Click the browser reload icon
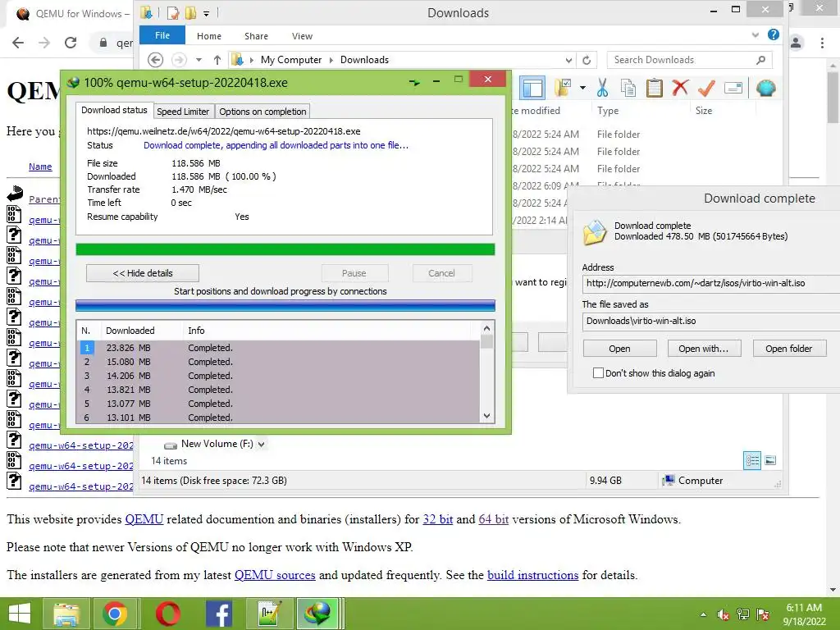The image size is (840, 630). [71, 43]
